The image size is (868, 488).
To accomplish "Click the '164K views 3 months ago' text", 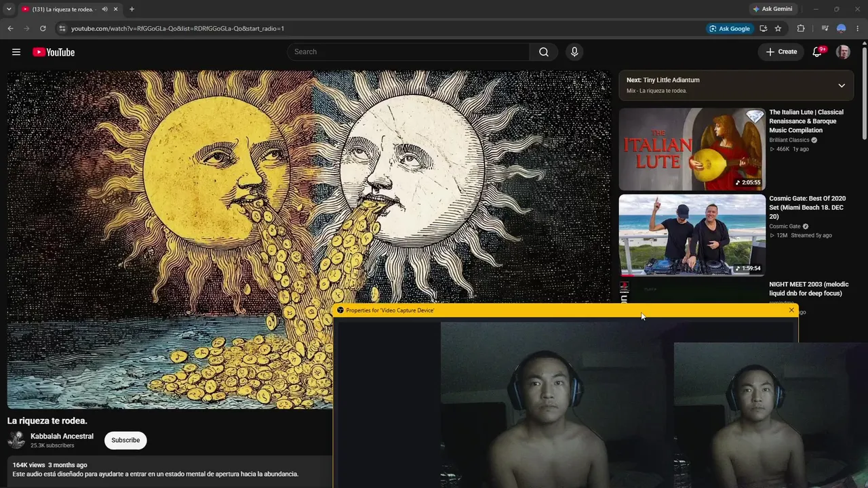I will 50,465.
